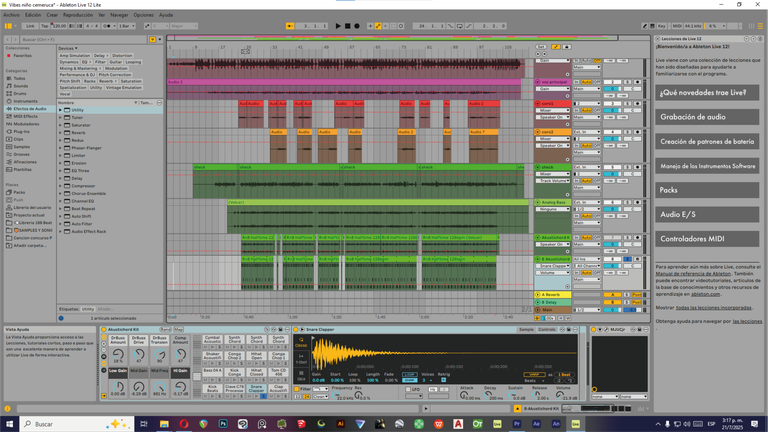Viewport: 768px width, 432px height.
Task: Adjust voz principal track volume slider
Action: coord(612,89)
